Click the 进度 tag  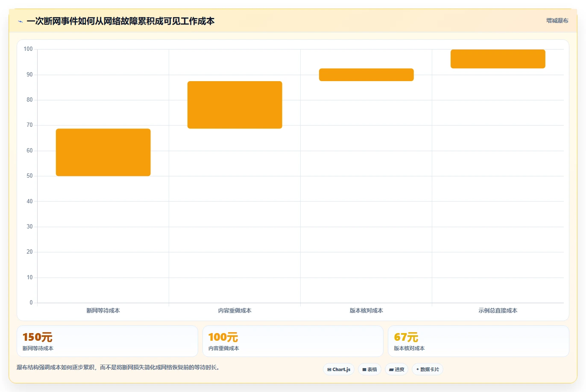(397, 369)
